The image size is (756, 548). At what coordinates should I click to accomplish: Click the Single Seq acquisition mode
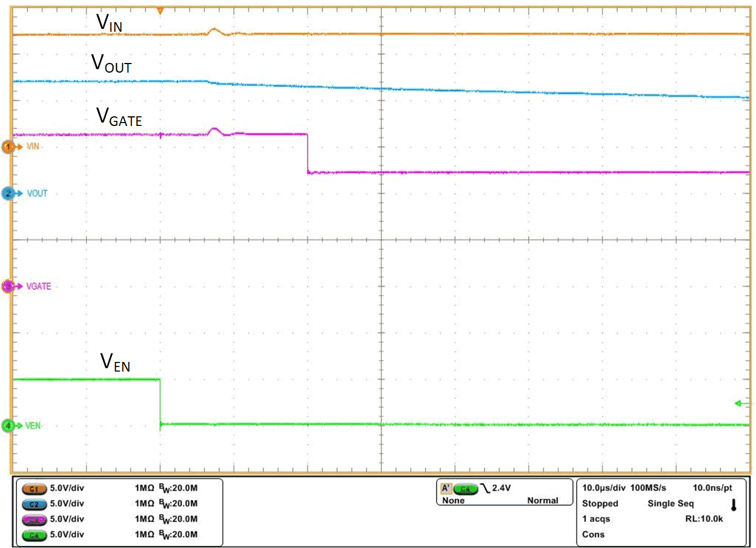(670, 503)
